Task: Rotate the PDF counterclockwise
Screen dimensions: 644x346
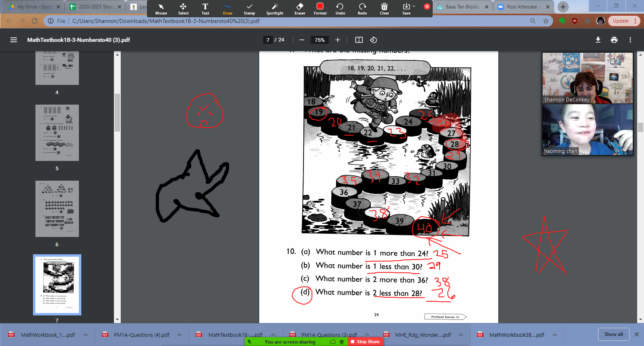Action: pos(374,40)
